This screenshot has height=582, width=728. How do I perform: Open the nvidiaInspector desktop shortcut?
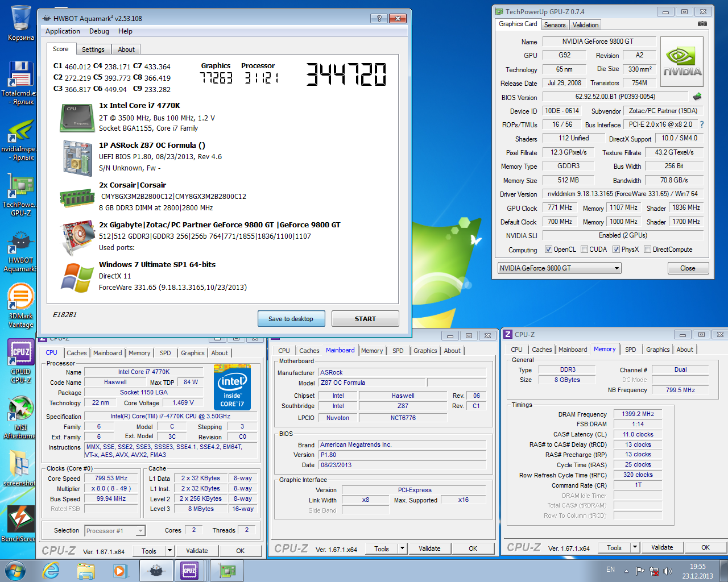pyautogui.click(x=20, y=139)
